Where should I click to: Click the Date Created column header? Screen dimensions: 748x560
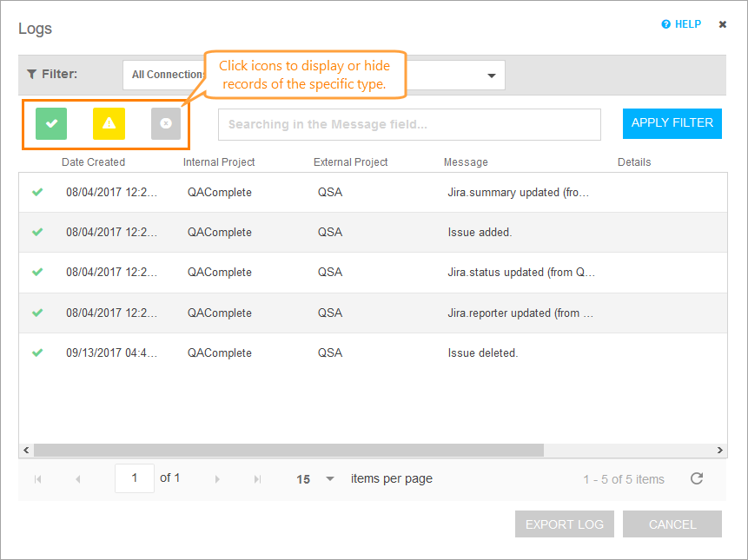point(93,162)
